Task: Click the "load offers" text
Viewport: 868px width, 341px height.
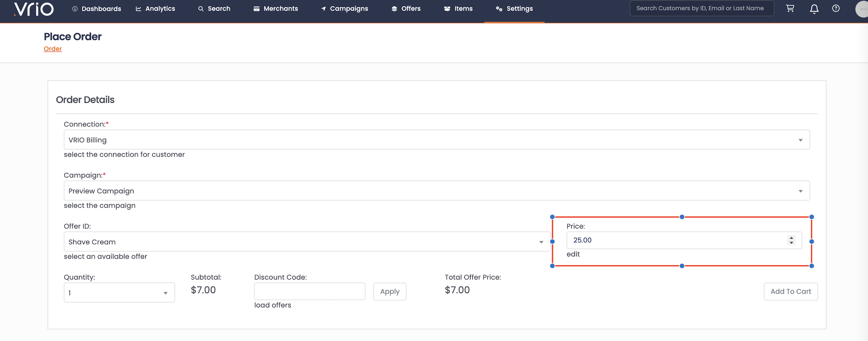Action: pyautogui.click(x=273, y=305)
